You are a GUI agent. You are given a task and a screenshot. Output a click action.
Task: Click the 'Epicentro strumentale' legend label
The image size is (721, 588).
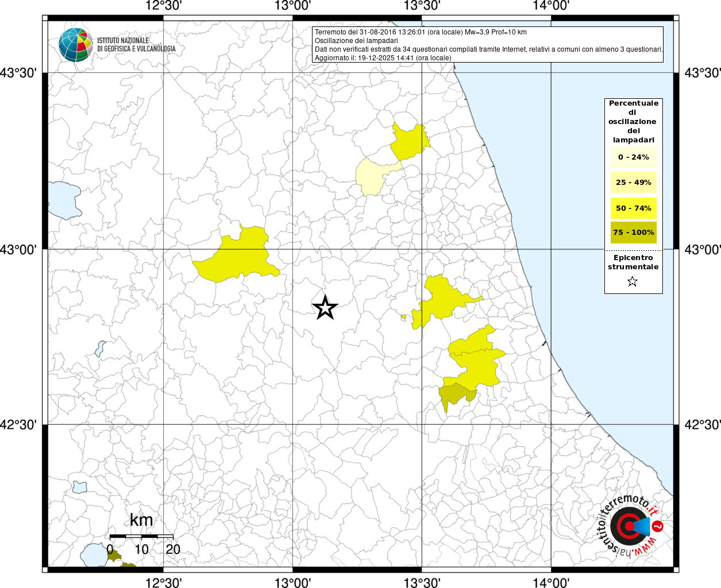coord(633,262)
